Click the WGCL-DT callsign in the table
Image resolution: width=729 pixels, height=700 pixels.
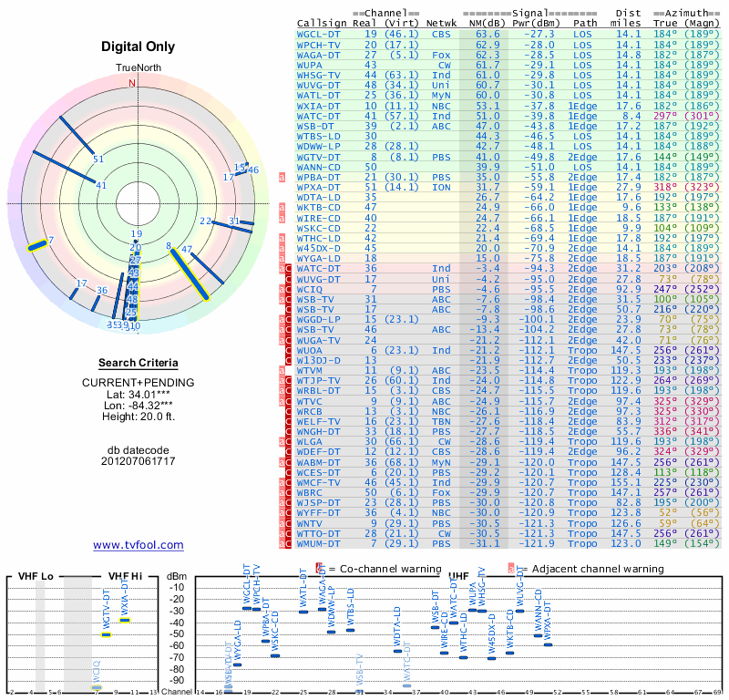tap(320, 34)
